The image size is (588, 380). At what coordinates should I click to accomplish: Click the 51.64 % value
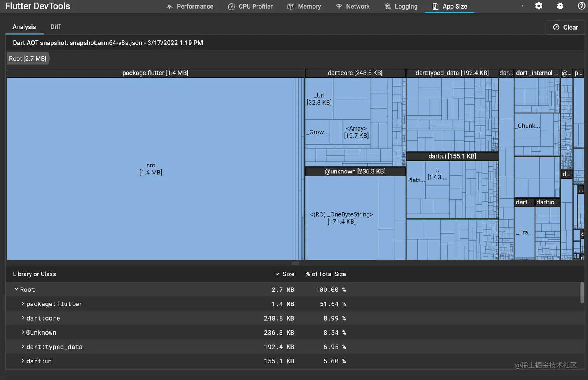pyautogui.click(x=333, y=304)
